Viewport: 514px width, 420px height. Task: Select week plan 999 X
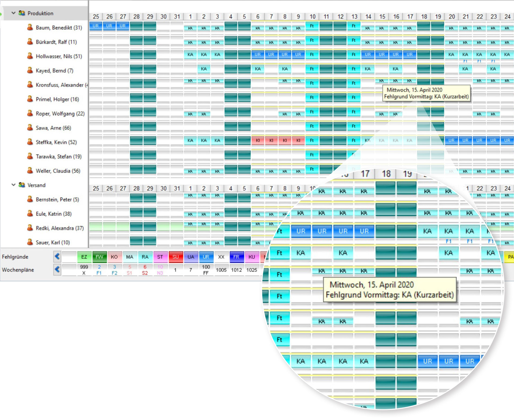(84, 270)
